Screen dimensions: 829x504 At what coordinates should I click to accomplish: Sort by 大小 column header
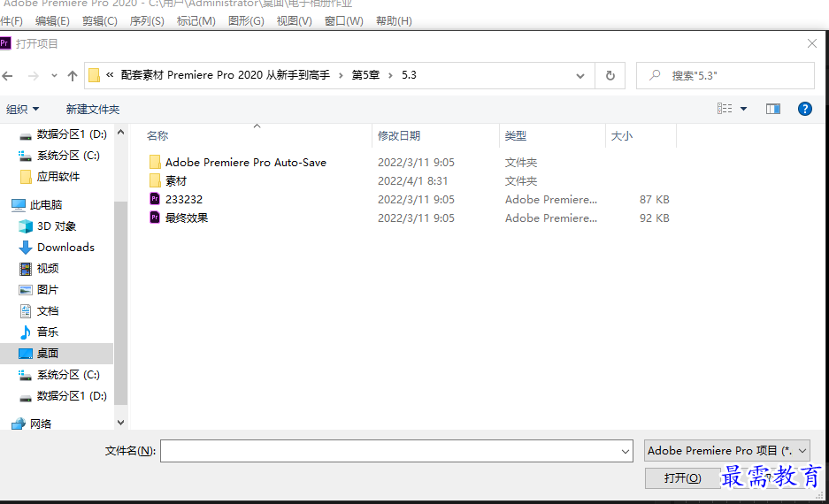(622, 136)
